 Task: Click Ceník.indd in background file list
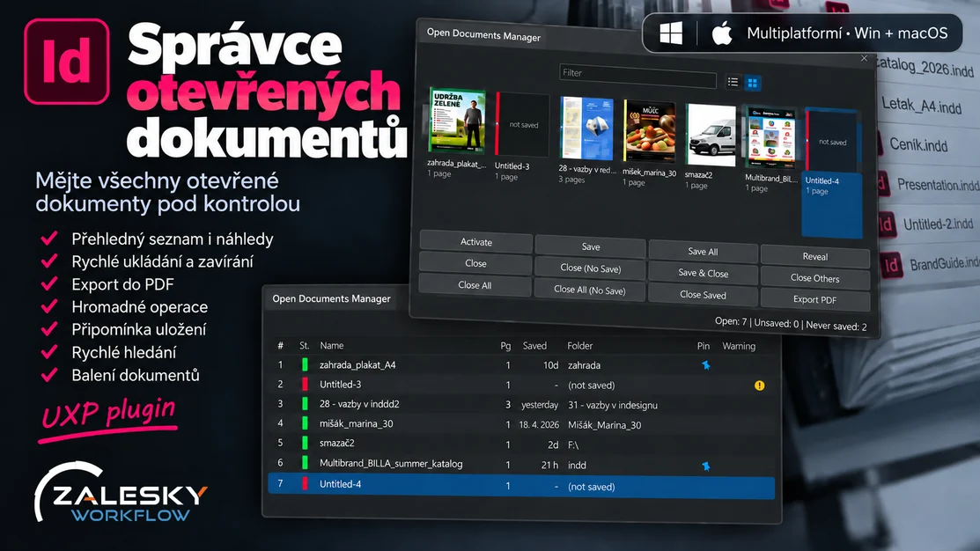click(x=918, y=145)
